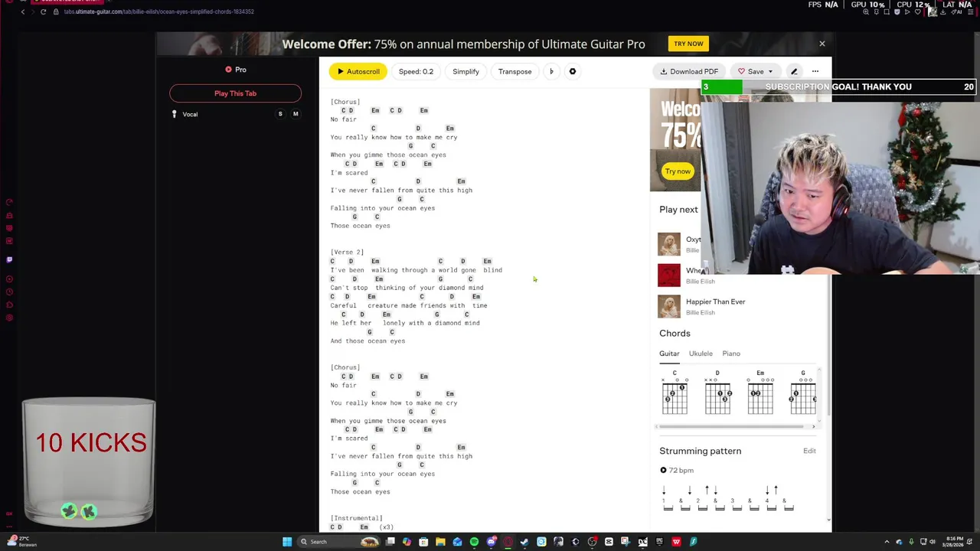
Task: Click the [Verse 2] section label
Action: pos(347,252)
